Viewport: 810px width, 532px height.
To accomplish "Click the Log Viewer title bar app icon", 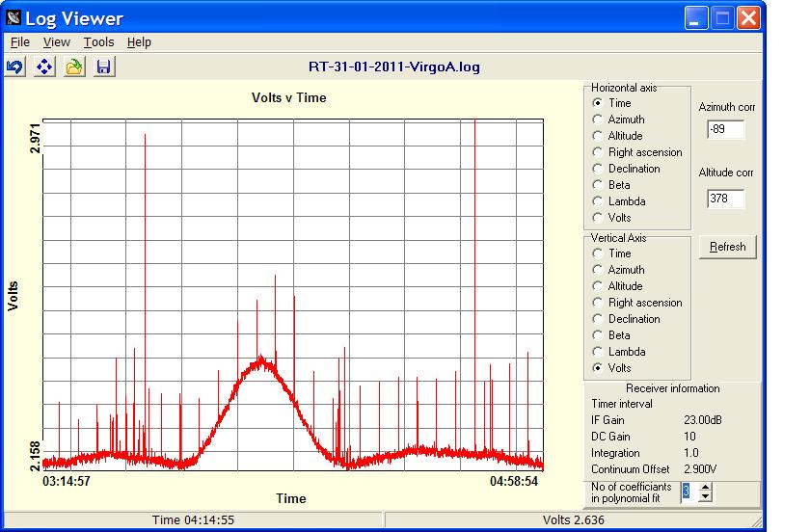I will point(13,18).
